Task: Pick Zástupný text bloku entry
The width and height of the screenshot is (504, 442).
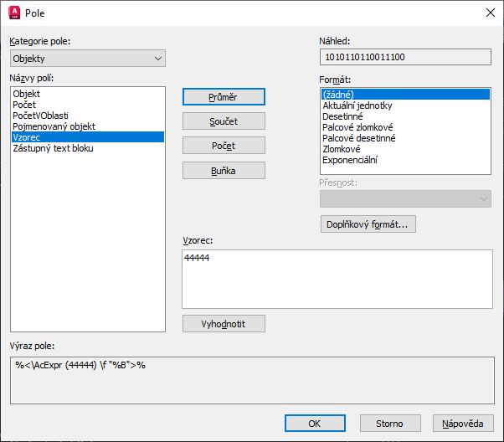Action: click(x=53, y=148)
